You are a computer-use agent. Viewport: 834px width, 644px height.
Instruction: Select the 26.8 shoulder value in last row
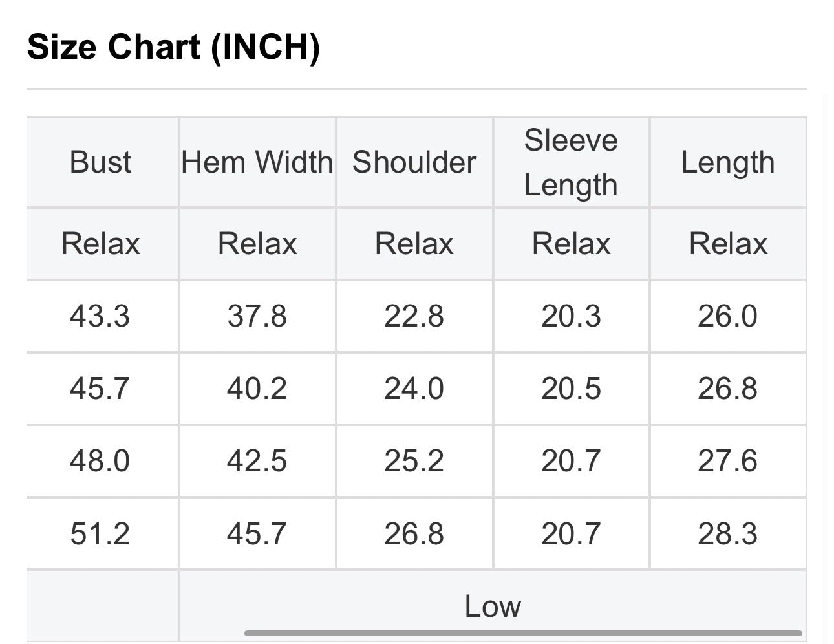(414, 533)
